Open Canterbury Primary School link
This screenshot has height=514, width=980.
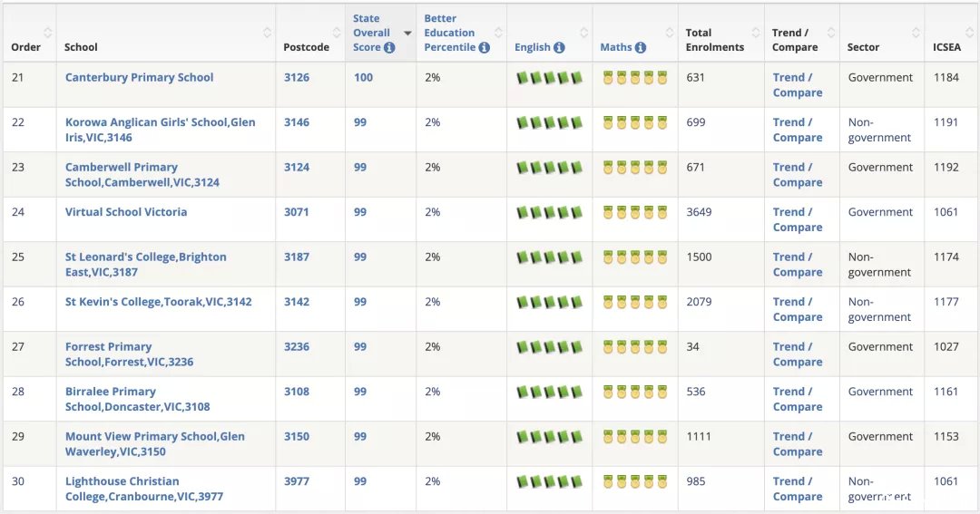click(x=140, y=77)
